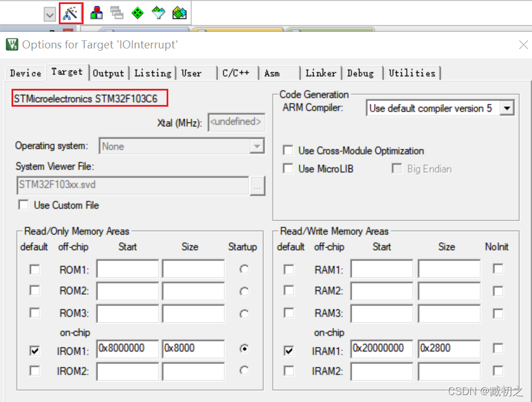This screenshot has height=402, width=532.
Task: Select ROM3 Startup radio button
Action: (244, 314)
